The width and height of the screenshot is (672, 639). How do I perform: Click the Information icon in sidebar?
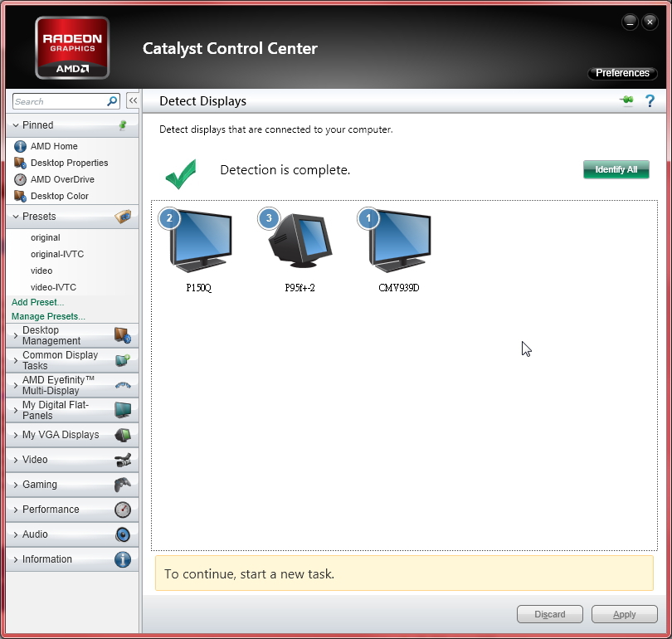coord(123,559)
